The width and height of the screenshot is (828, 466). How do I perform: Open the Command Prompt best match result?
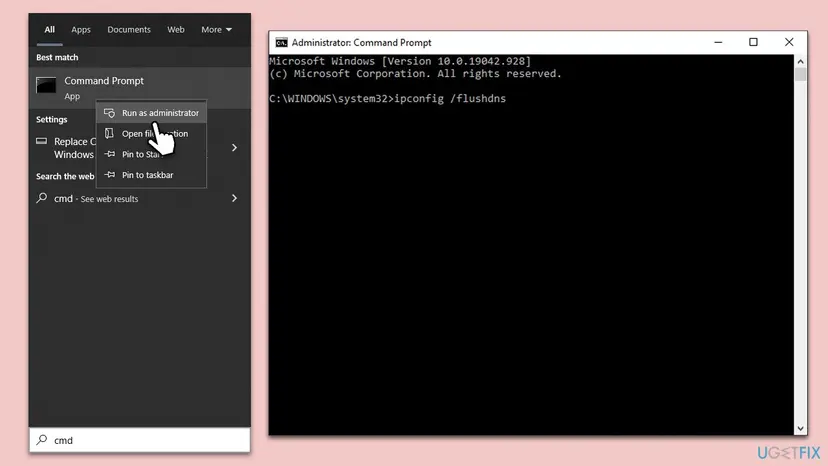[140, 88]
